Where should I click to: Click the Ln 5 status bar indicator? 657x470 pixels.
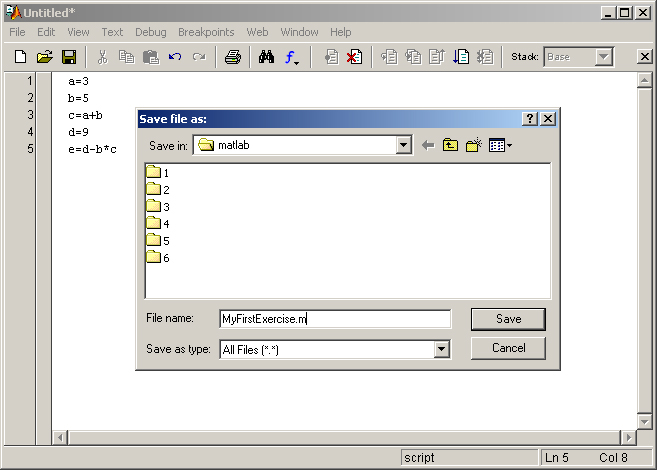556,458
